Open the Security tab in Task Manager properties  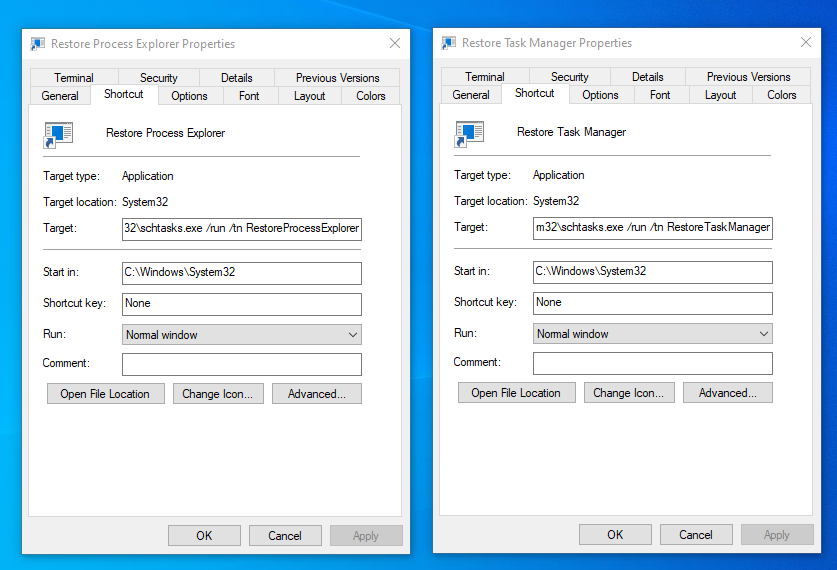pos(570,77)
